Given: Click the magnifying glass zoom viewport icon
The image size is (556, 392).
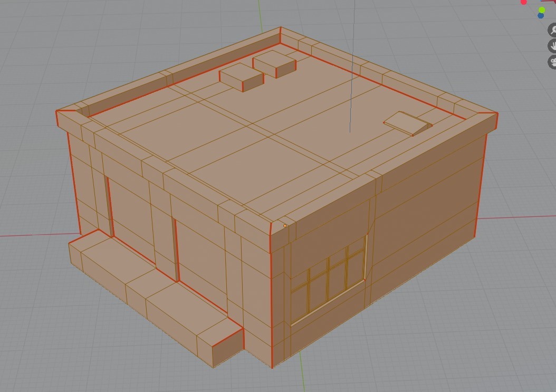Looking at the screenshot, I should [x=553, y=30].
